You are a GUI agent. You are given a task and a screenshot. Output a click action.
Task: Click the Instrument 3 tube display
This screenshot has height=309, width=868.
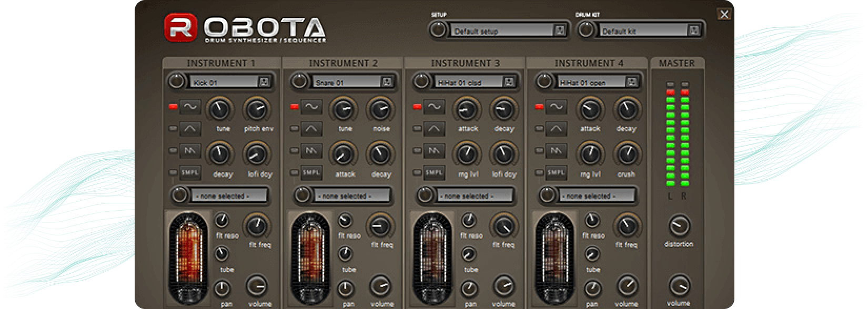(432, 257)
